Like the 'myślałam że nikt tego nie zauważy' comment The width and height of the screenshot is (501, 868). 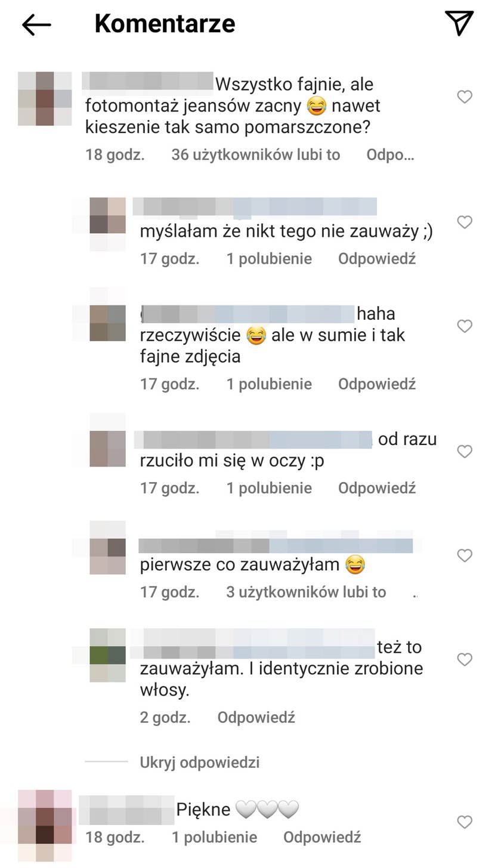[x=465, y=222]
